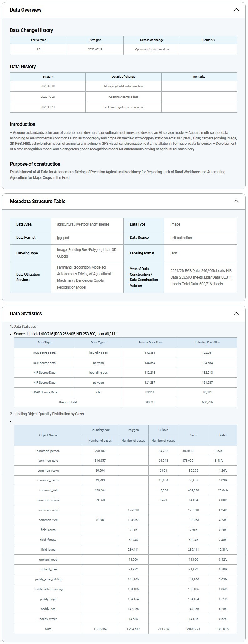The width and height of the screenshot is (248, 644).
Task: Select the 2025-05-08 date cell
Action: tap(48, 86)
